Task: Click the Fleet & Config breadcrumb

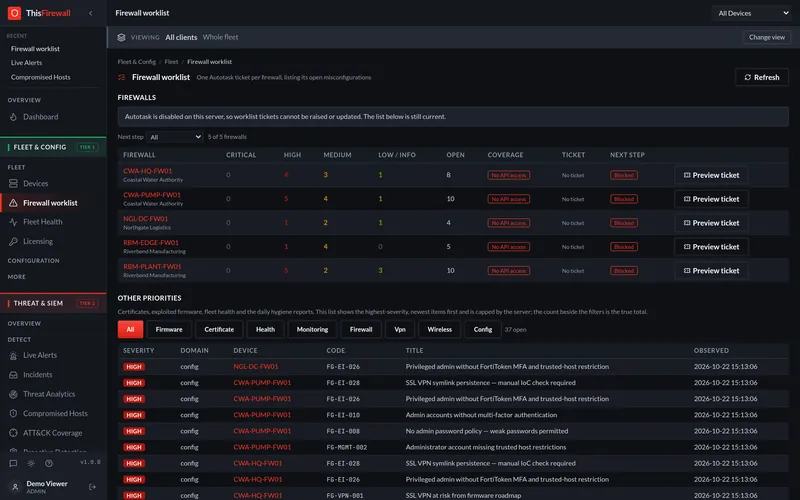Action: [137, 62]
